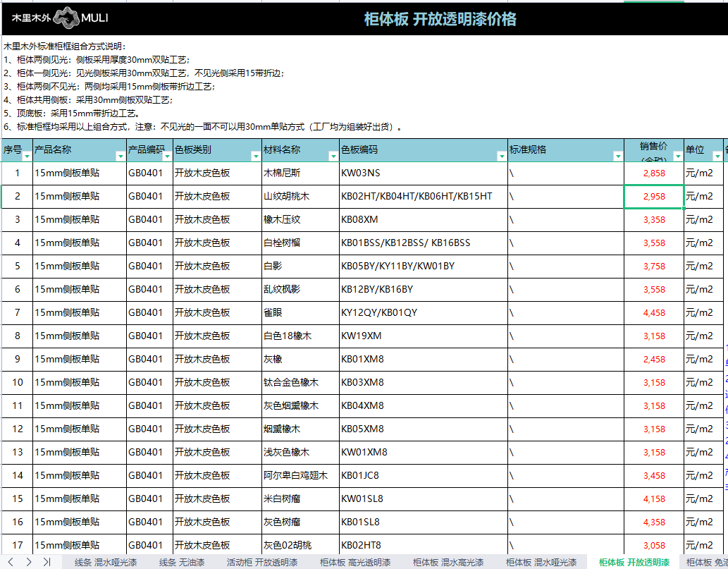Expand the 色板编码 filter dropdown
Image resolution: width=728 pixels, height=569 pixels.
coord(501,157)
